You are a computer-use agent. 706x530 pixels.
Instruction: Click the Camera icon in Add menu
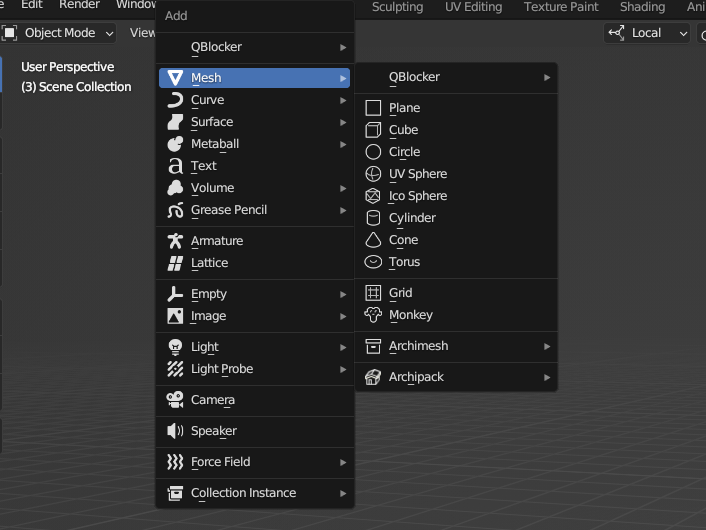click(175, 400)
